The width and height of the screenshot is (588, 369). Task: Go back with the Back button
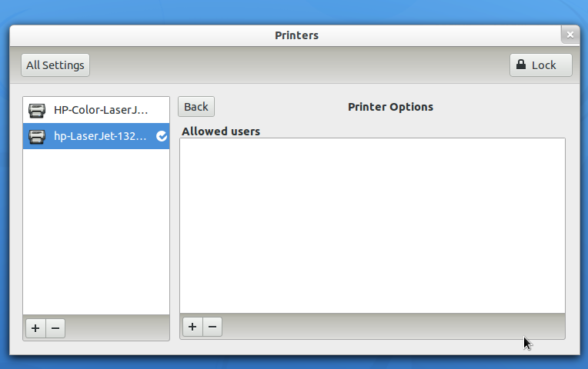tap(196, 107)
